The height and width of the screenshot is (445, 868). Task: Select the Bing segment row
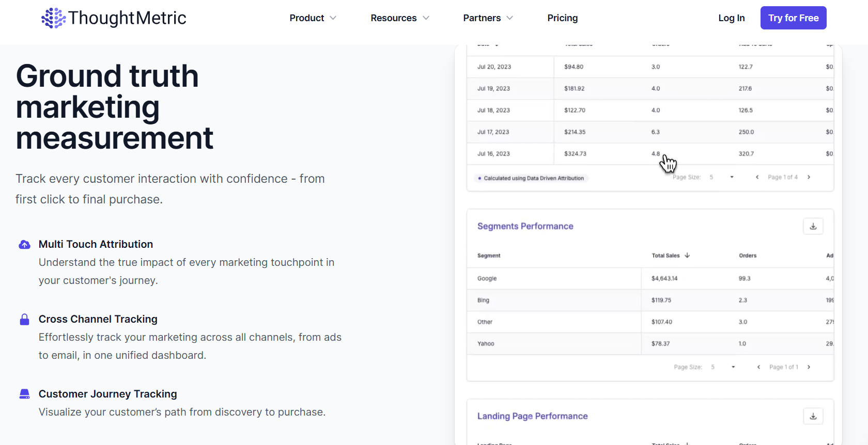click(x=650, y=300)
